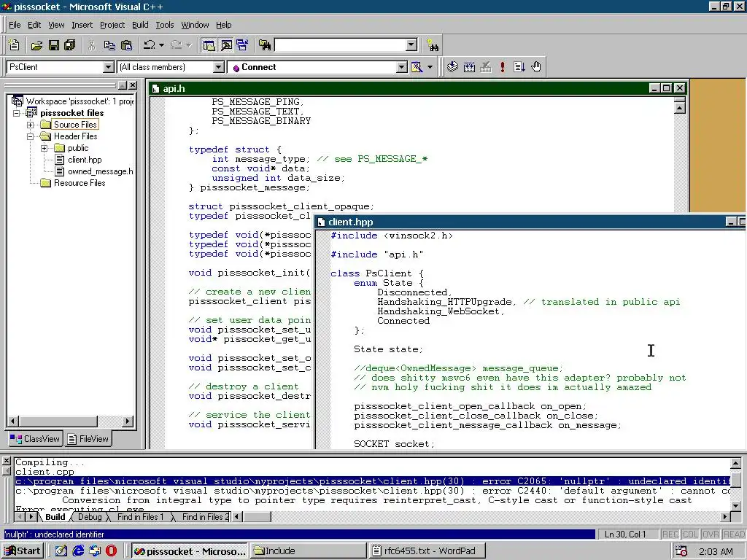Launch Internet Explorer from quick launch
747x560 pixels.
click(x=78, y=551)
